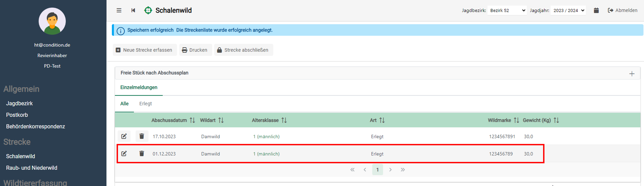Click Strecke abschließen button

pyautogui.click(x=243, y=50)
